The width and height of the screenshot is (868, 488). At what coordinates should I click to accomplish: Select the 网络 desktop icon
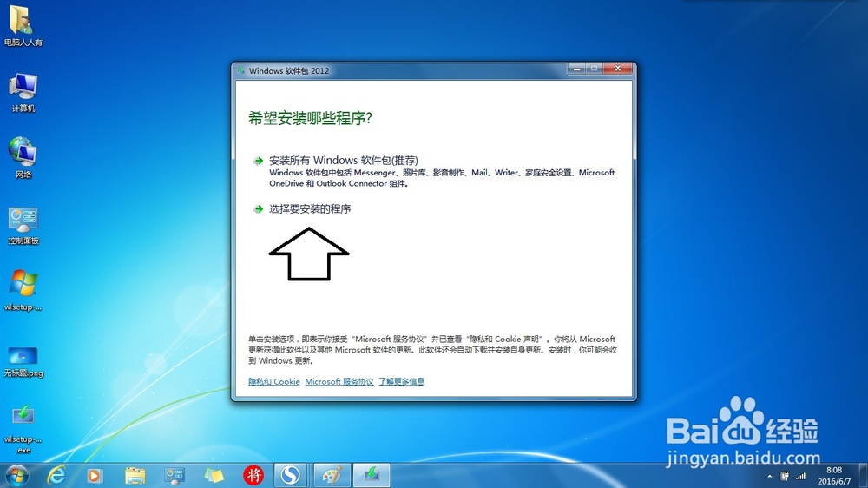23,158
